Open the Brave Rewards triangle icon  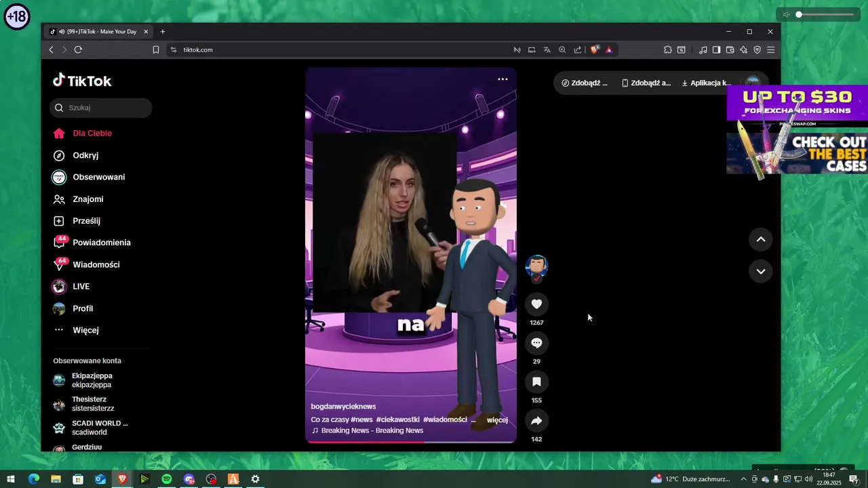(x=609, y=49)
